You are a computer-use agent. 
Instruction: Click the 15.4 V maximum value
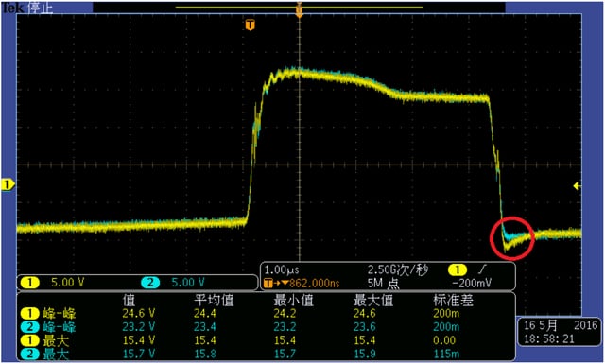(139, 340)
